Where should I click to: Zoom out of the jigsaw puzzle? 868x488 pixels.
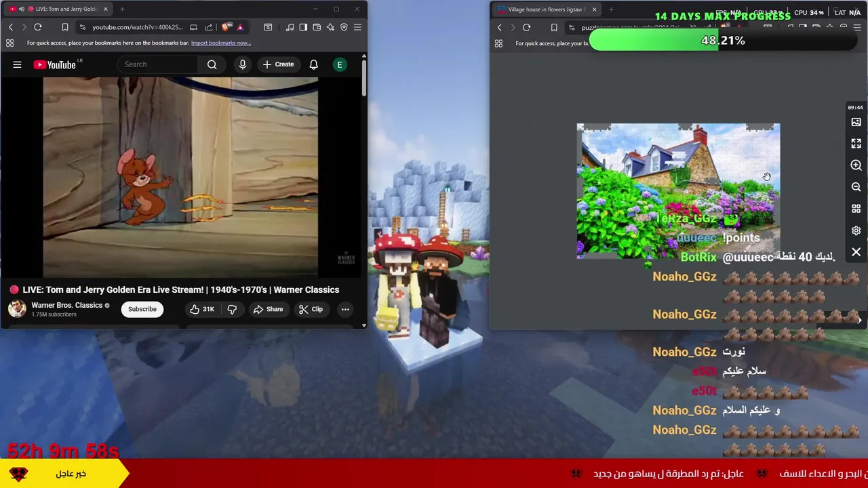(x=856, y=187)
